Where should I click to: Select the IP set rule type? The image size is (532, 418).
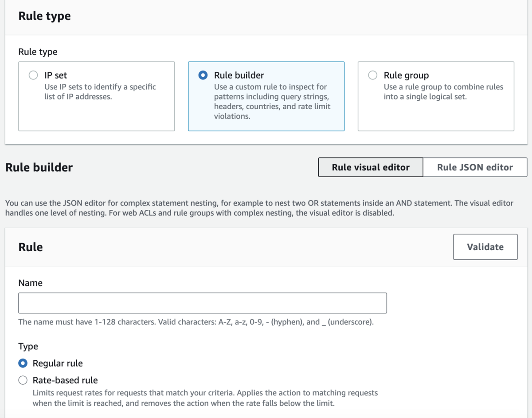(x=33, y=75)
